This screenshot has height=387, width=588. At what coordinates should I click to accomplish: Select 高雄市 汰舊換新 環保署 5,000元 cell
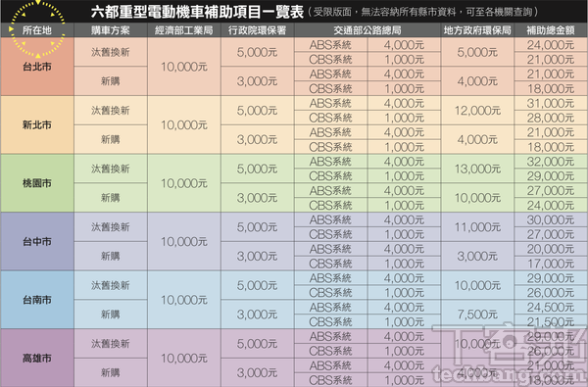257,344
